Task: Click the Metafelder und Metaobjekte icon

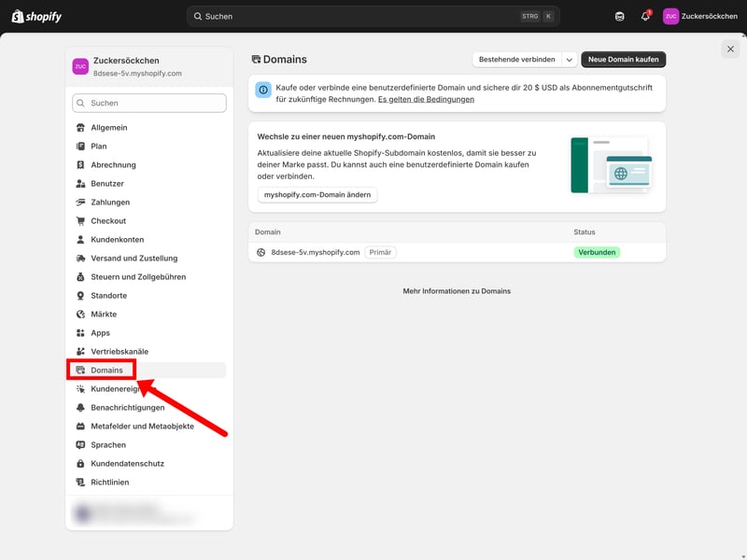Action: (x=80, y=427)
